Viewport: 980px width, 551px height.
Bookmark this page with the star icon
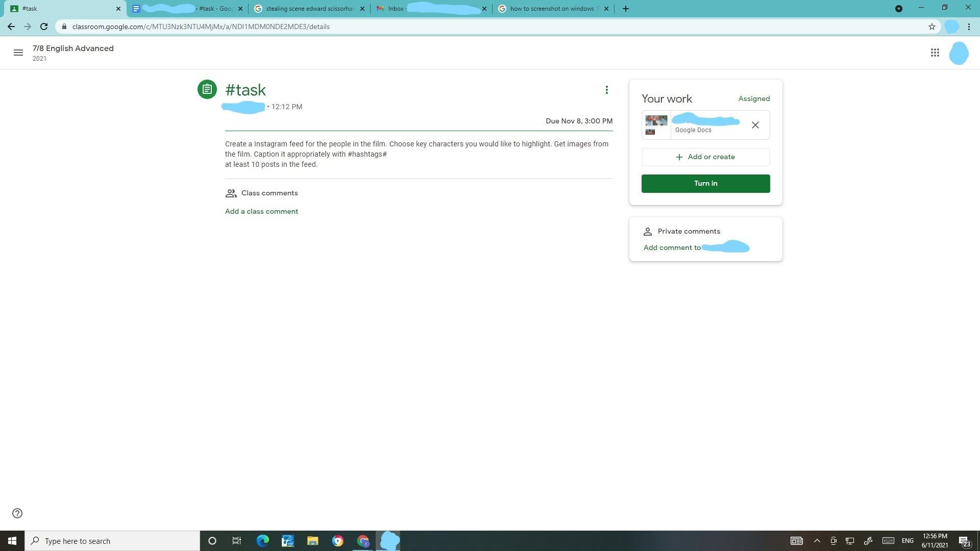932,27
